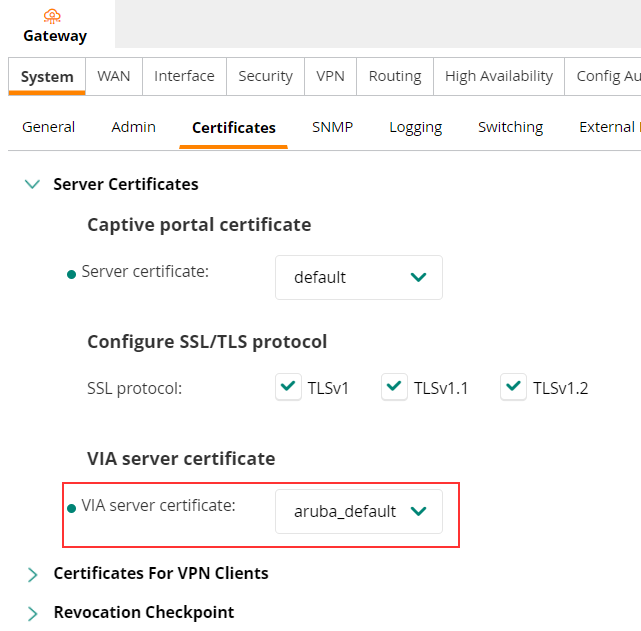Viewport: 641px width, 631px height.
Task: Switch to High Availability tab
Action: point(499,76)
